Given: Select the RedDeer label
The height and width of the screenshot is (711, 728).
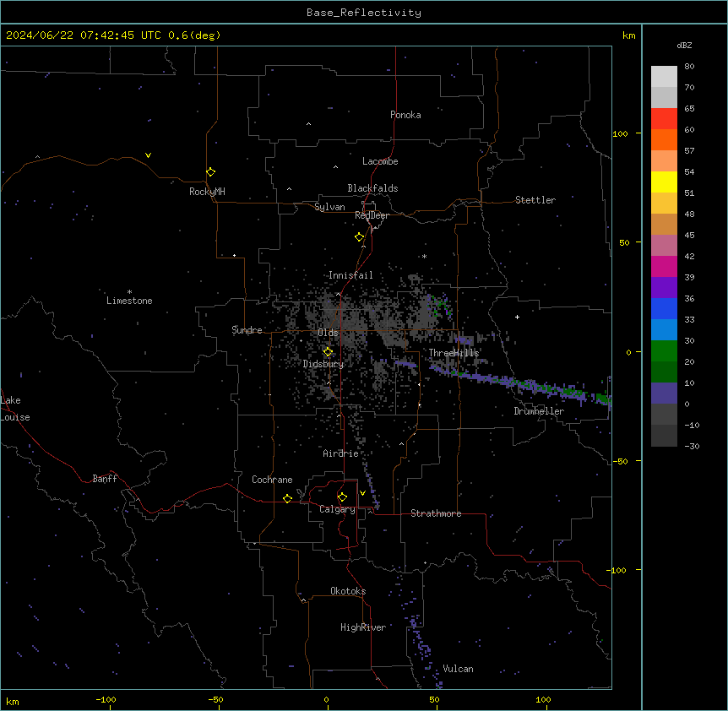Looking at the screenshot, I should click(372, 215).
